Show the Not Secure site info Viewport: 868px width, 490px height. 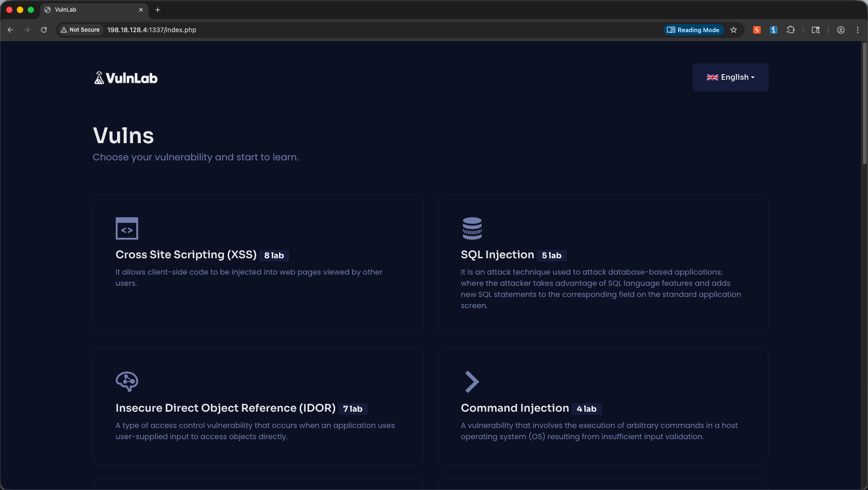pos(80,30)
